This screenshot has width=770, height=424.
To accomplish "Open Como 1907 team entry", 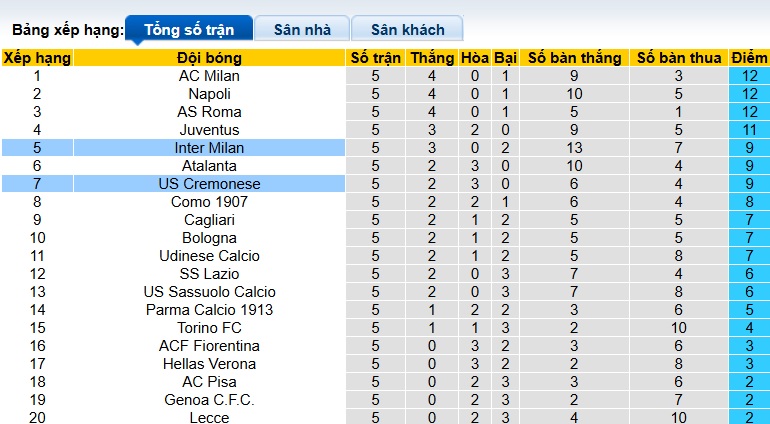I will 209,202.
